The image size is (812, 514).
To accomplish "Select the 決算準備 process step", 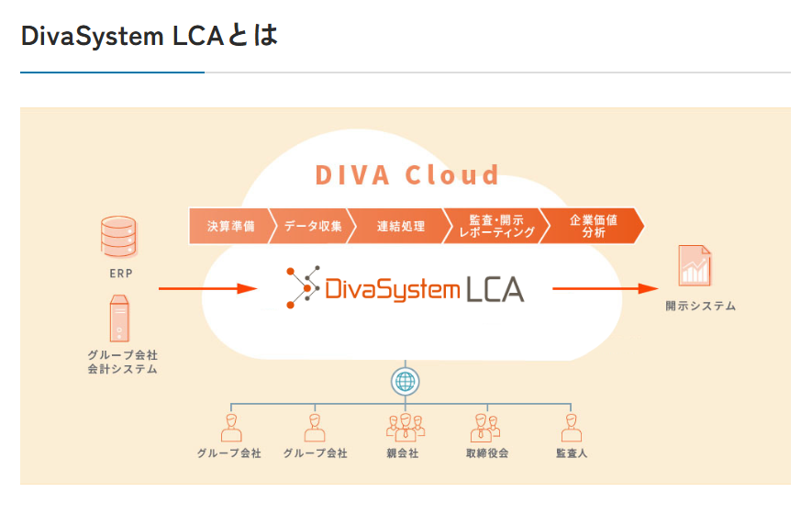I will 230,226.
